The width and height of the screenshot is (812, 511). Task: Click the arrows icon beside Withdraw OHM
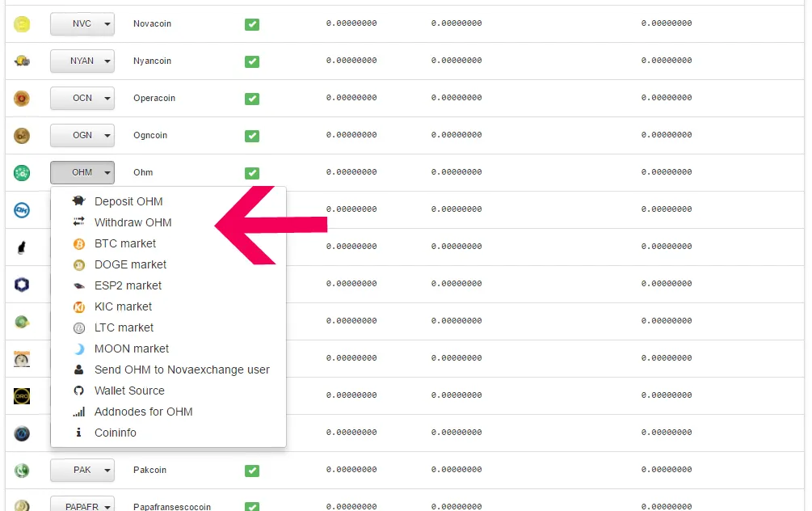pyautogui.click(x=78, y=222)
